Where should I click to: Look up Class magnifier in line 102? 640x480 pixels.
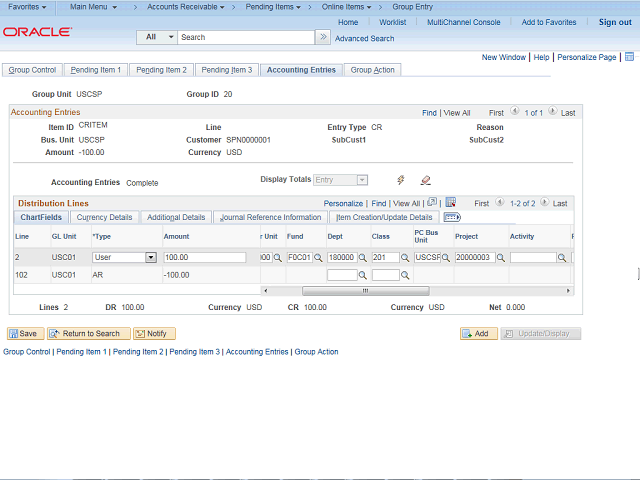pos(405,276)
